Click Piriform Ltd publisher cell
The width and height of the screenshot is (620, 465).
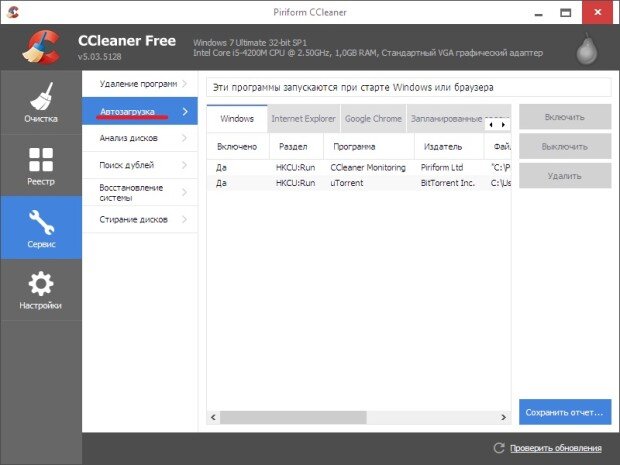[x=442, y=168]
